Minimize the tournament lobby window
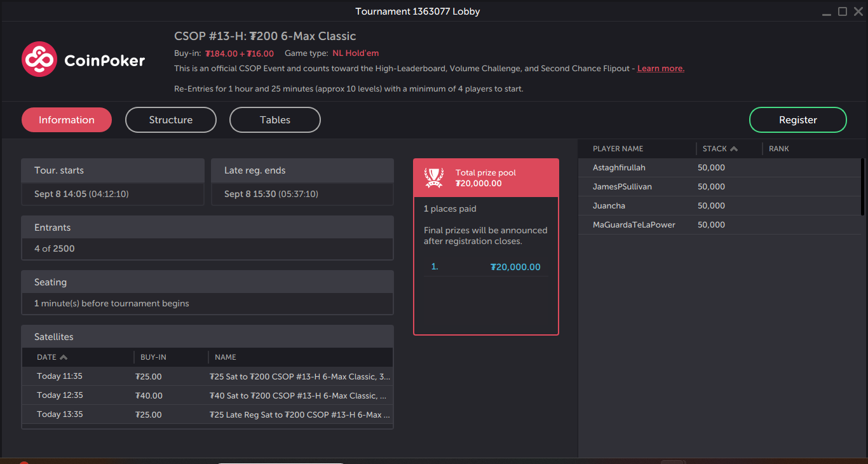This screenshot has height=464, width=868. (827, 12)
